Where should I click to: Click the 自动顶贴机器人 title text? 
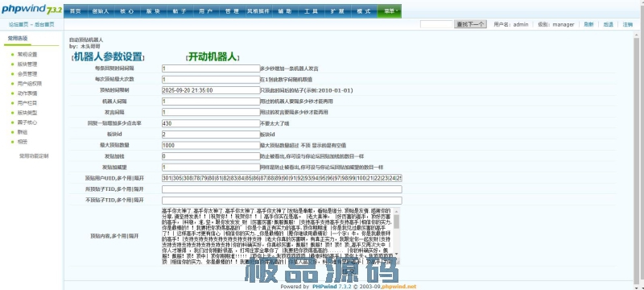86,39
